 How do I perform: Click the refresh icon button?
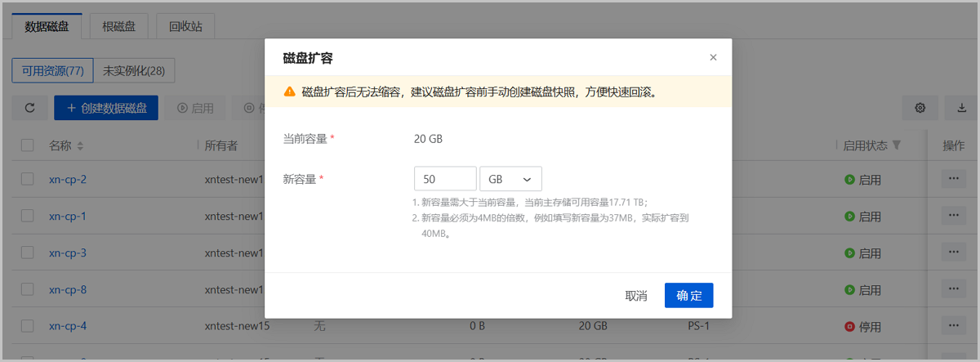coord(30,108)
